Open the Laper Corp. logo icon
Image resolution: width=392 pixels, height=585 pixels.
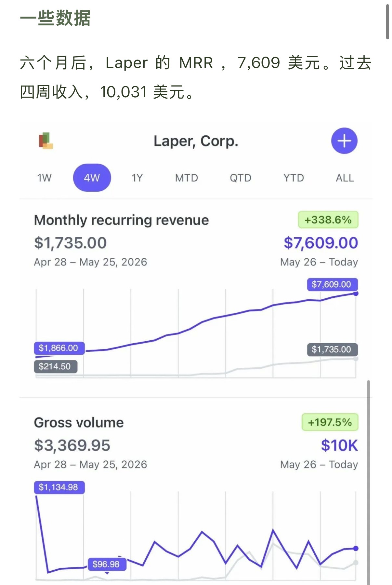(46, 141)
